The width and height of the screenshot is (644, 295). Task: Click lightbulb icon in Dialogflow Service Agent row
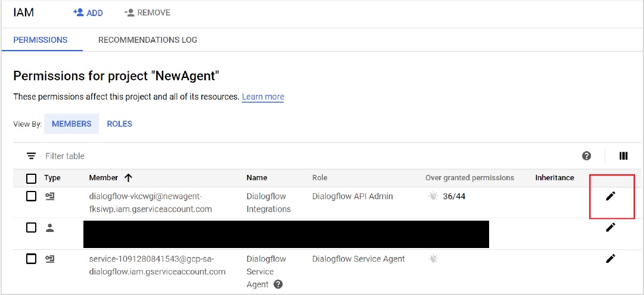(433, 259)
